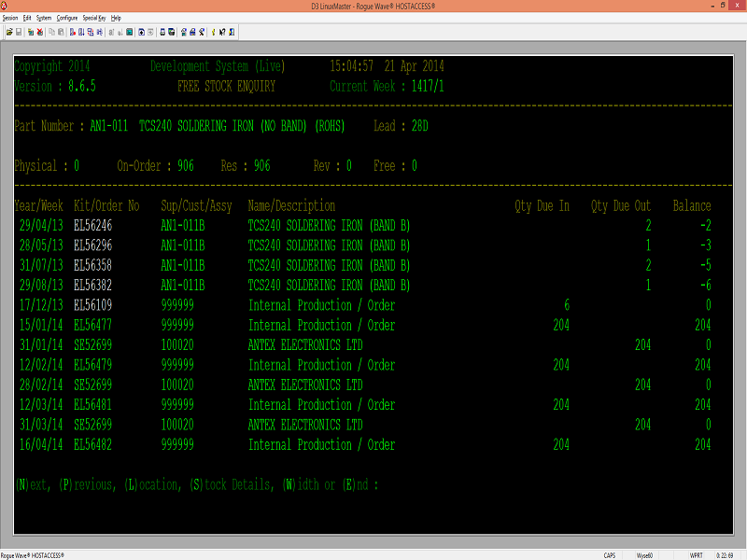The image size is (747, 560).
Task: Click the floppy disk save icon
Action: click(19, 32)
